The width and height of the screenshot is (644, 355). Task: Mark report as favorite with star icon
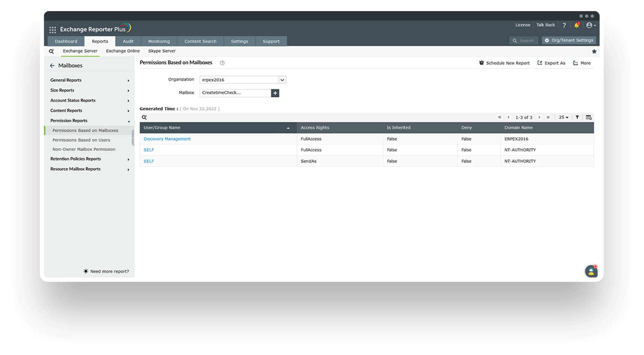(x=594, y=51)
